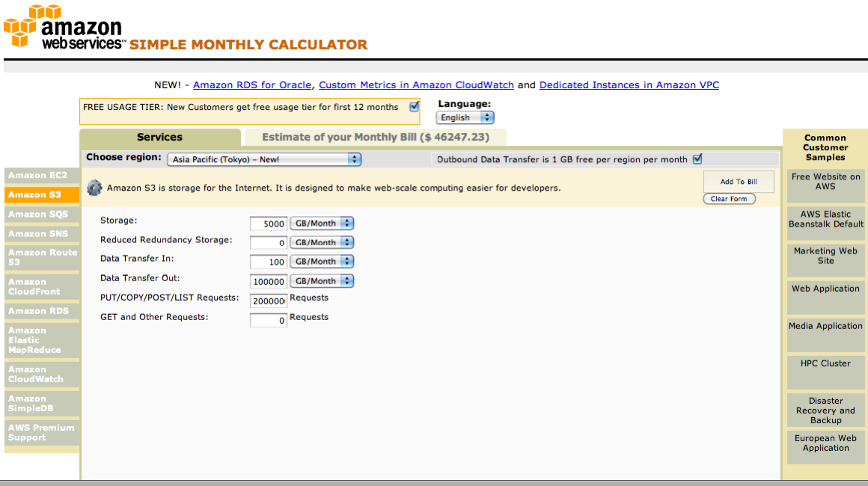868x486 pixels.
Task: Load the Marketing Web Site sample
Action: (825, 260)
